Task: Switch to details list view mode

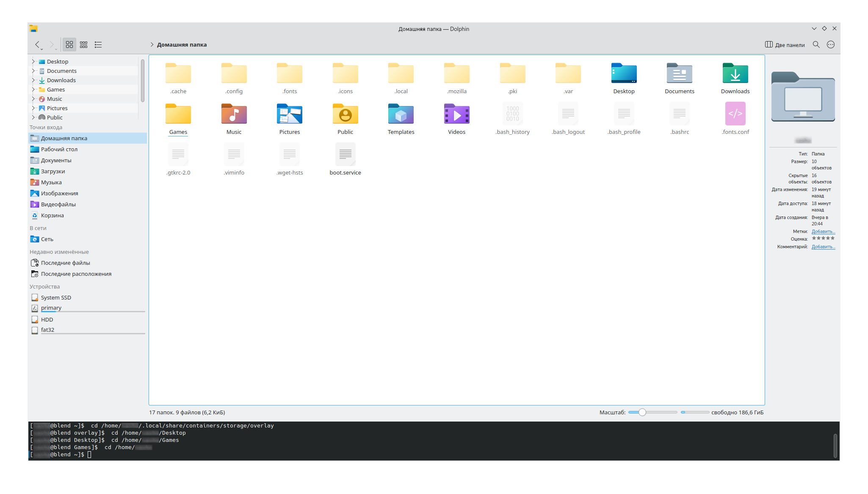Action: click(x=98, y=44)
